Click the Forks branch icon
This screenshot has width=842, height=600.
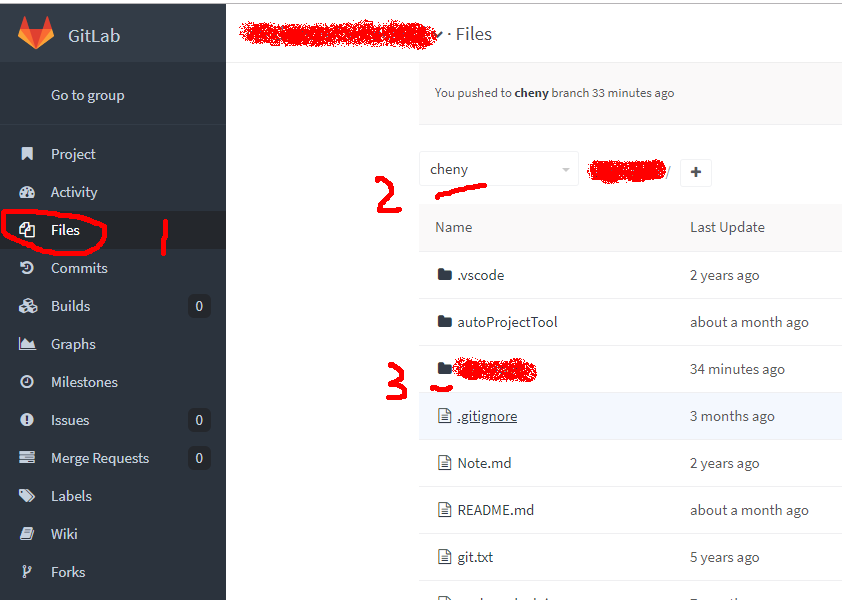click(26, 572)
